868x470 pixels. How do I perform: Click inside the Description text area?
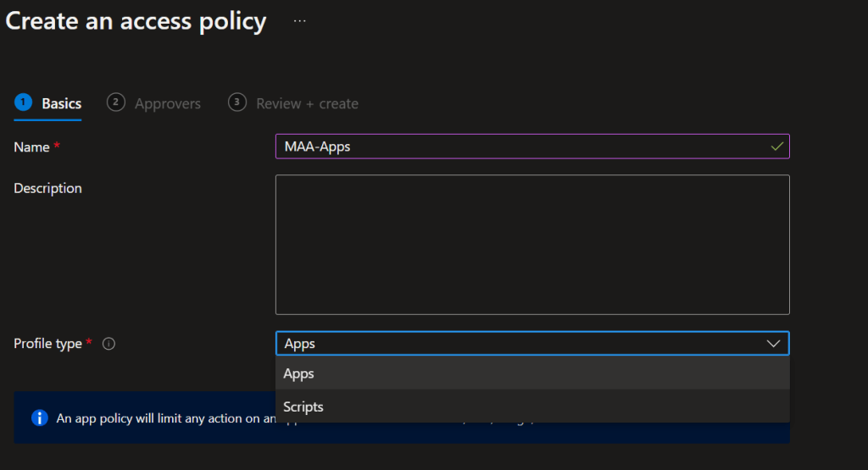coord(532,245)
